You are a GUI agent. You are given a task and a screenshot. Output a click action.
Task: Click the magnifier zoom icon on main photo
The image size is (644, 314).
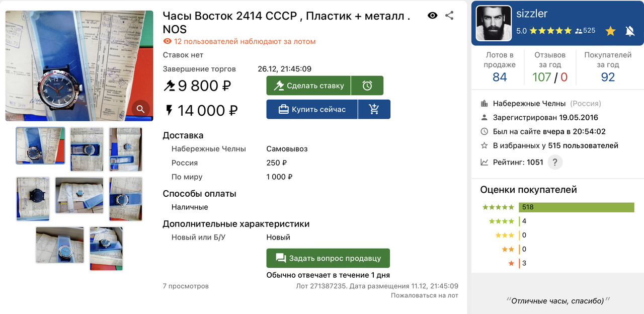click(x=140, y=108)
